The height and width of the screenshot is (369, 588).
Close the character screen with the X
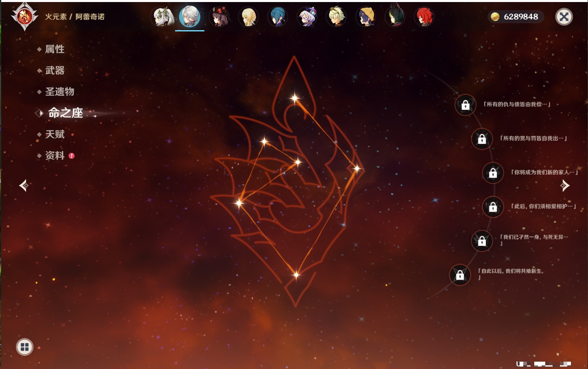click(564, 17)
